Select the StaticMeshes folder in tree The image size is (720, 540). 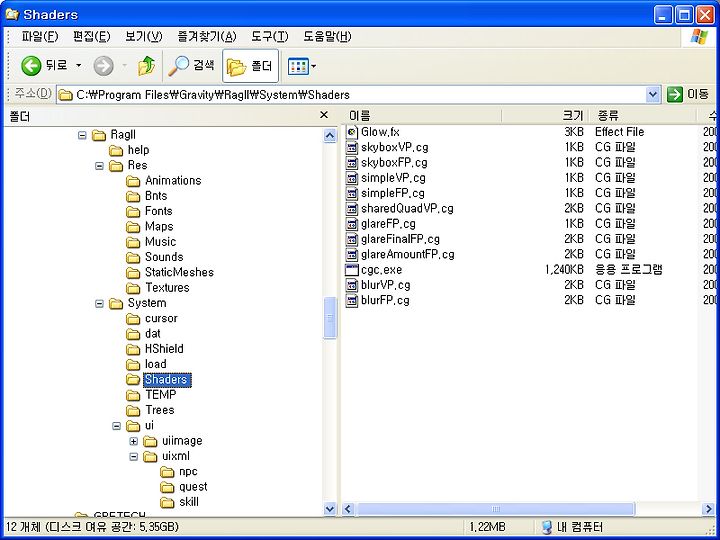[179, 272]
